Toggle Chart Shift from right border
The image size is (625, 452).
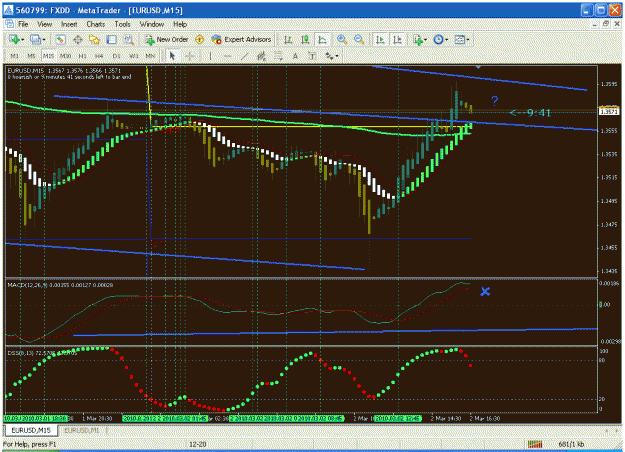tap(397, 39)
